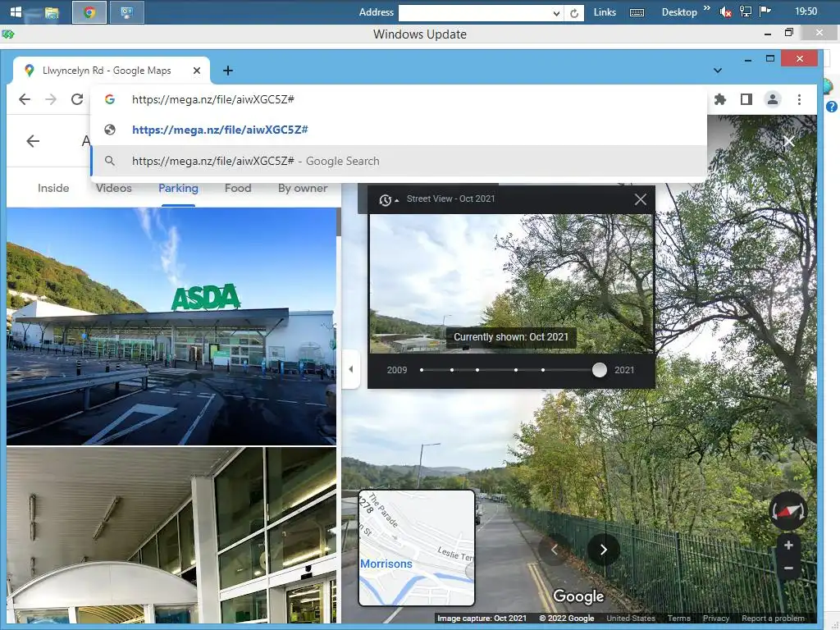Click the United States footer link

pyautogui.click(x=631, y=619)
